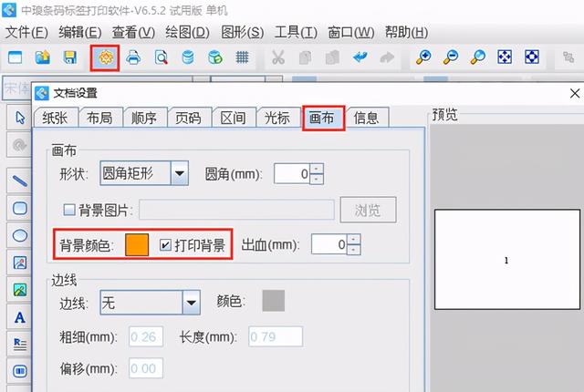
Task: Click the arrows inward fit icon
Action: click(x=532, y=57)
